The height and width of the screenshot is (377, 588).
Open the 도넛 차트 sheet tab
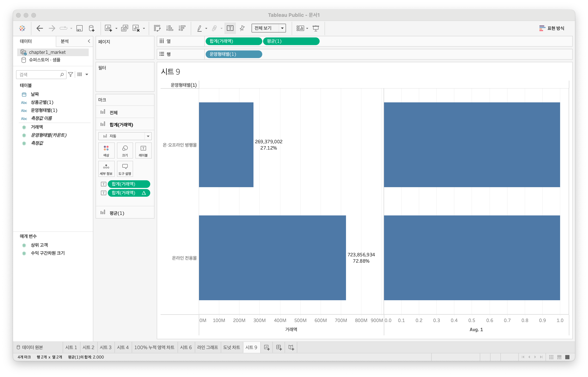click(x=231, y=347)
